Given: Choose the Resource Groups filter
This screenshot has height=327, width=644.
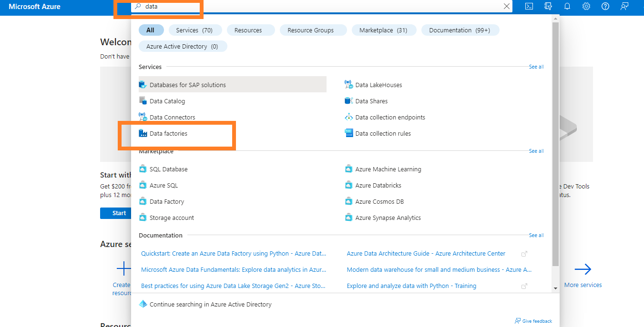Looking at the screenshot, I should point(310,30).
